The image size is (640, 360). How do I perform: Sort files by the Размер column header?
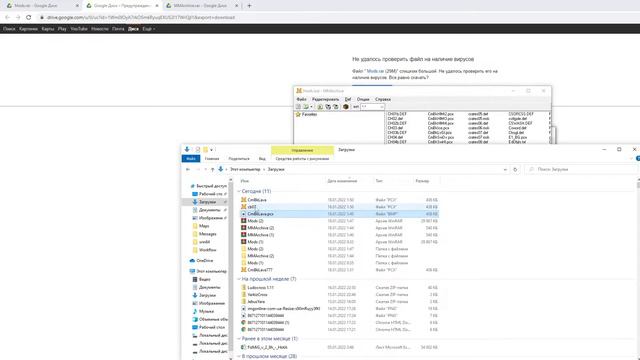click(422, 180)
